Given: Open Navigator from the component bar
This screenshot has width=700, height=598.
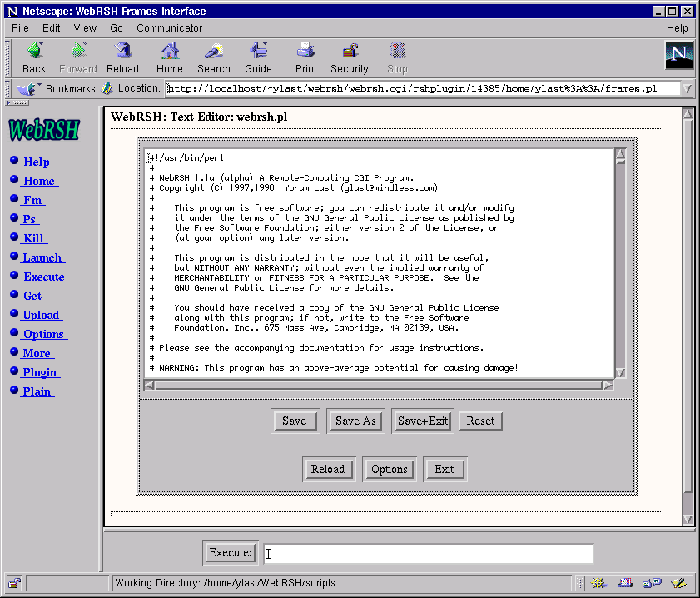Looking at the screenshot, I should pos(598,583).
